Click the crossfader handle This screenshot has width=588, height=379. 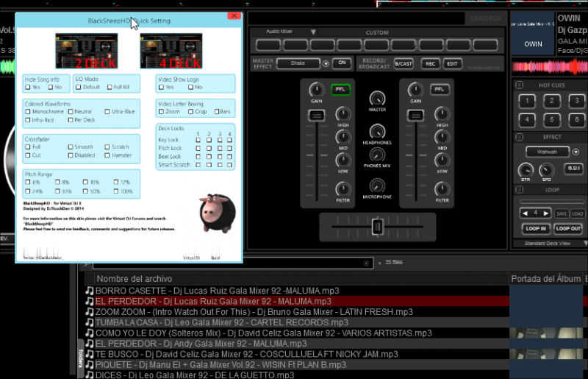pyautogui.click(x=378, y=227)
